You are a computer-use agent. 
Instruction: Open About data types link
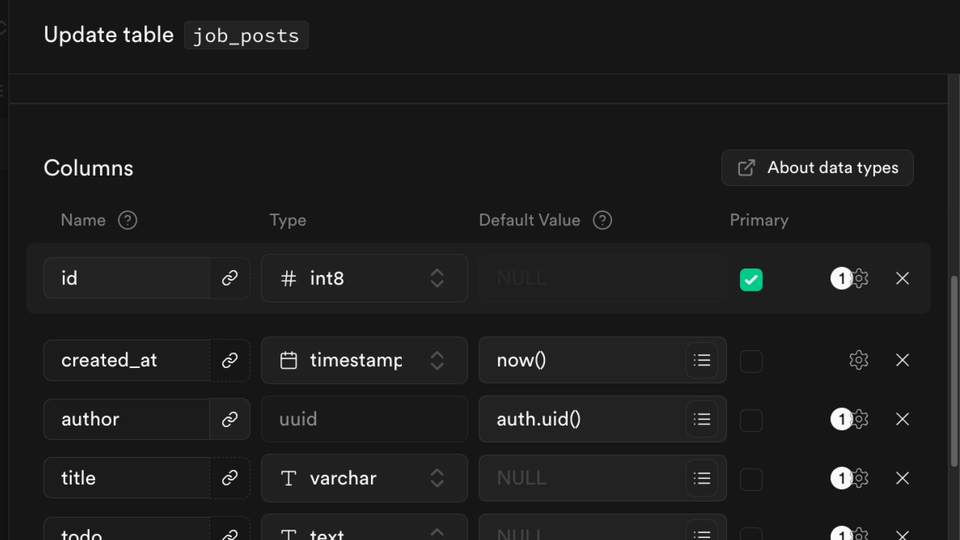point(817,168)
